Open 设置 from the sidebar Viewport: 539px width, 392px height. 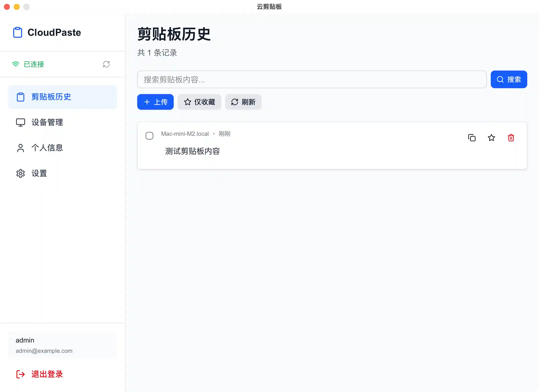(39, 173)
